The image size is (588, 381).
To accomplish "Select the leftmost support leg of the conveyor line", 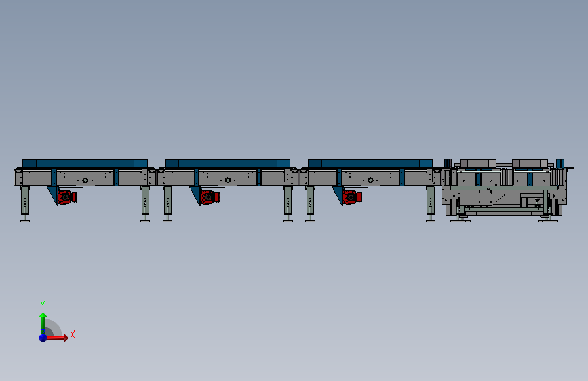I will 25,204.
